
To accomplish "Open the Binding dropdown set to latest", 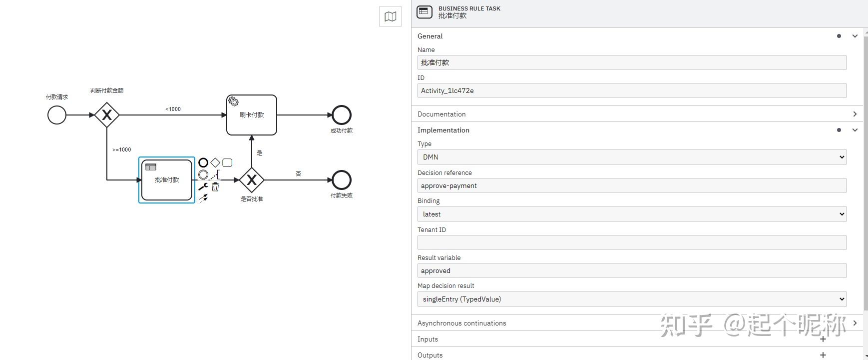I will click(x=632, y=214).
